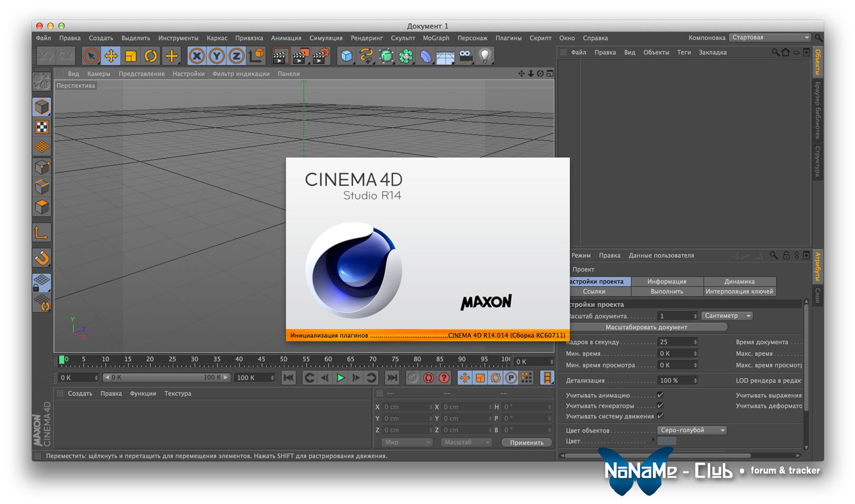Select Points mode cube icon
The width and height of the screenshot is (855, 504).
[42, 167]
